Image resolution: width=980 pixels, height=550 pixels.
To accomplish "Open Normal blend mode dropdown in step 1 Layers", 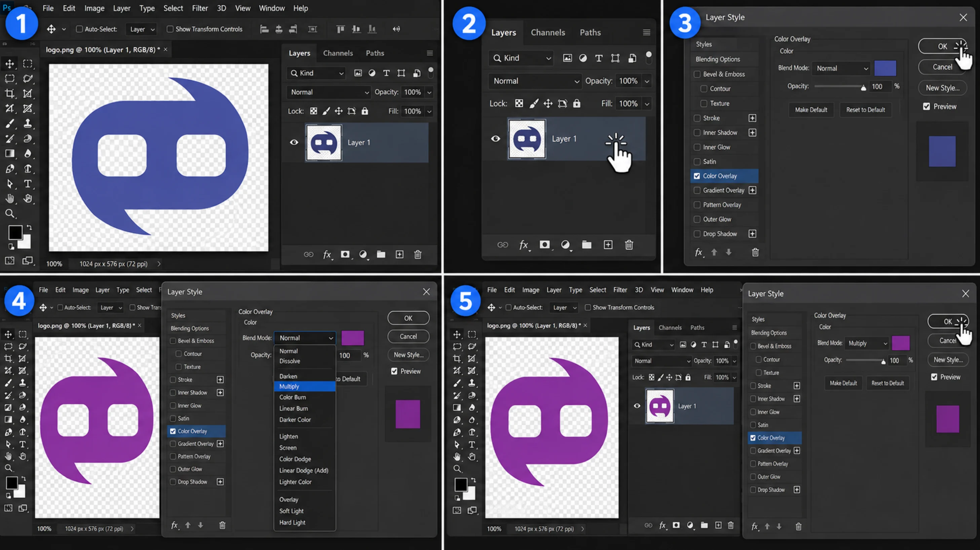I will 329,92.
